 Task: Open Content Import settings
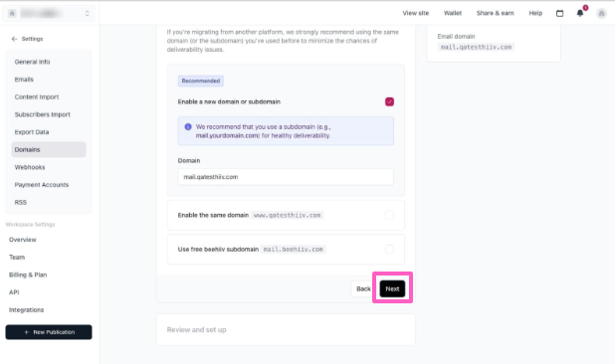pyautogui.click(x=49, y=96)
